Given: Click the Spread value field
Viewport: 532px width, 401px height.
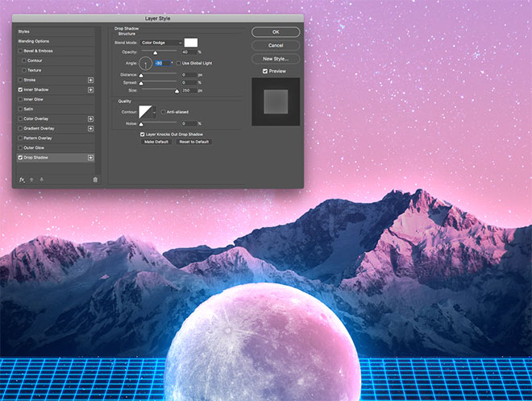Looking at the screenshot, I should 189,83.
